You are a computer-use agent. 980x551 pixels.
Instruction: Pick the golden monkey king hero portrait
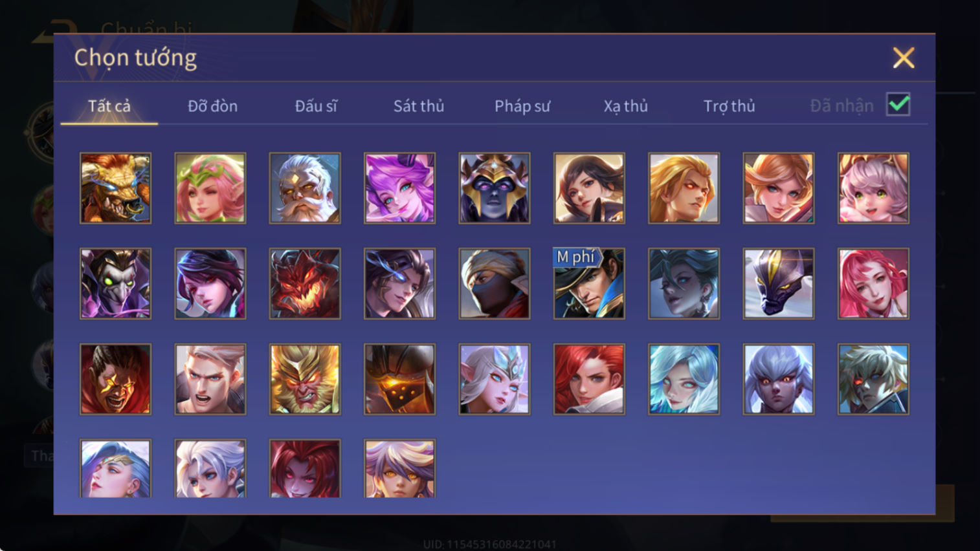click(x=305, y=379)
